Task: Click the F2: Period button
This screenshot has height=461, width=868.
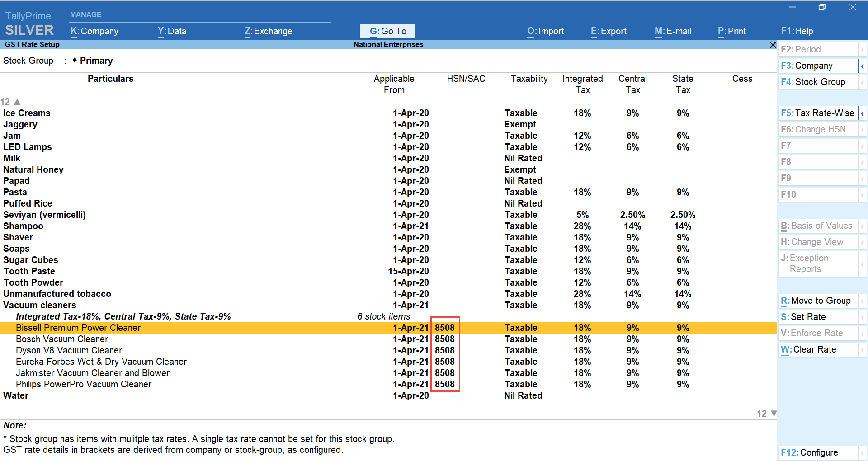Action: click(x=818, y=49)
